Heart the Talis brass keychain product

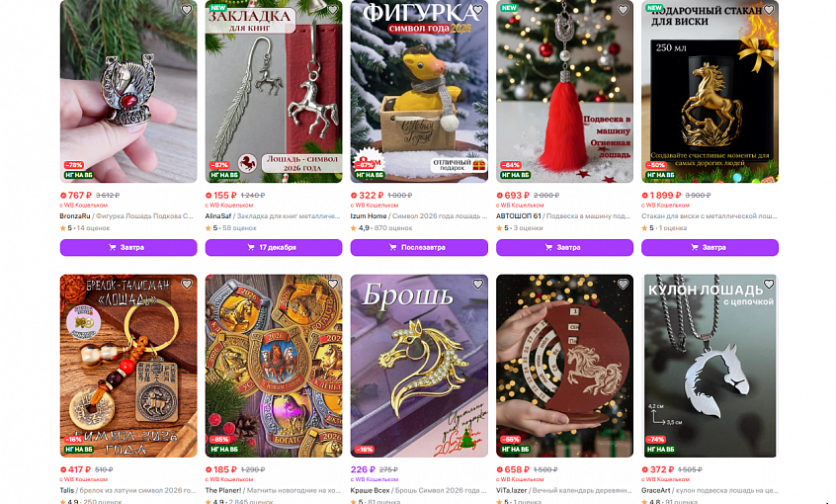(x=187, y=285)
